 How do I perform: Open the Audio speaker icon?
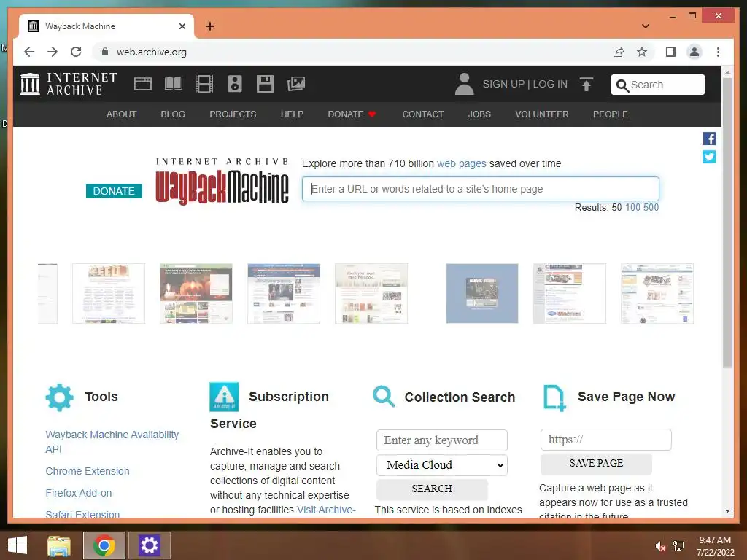234,84
